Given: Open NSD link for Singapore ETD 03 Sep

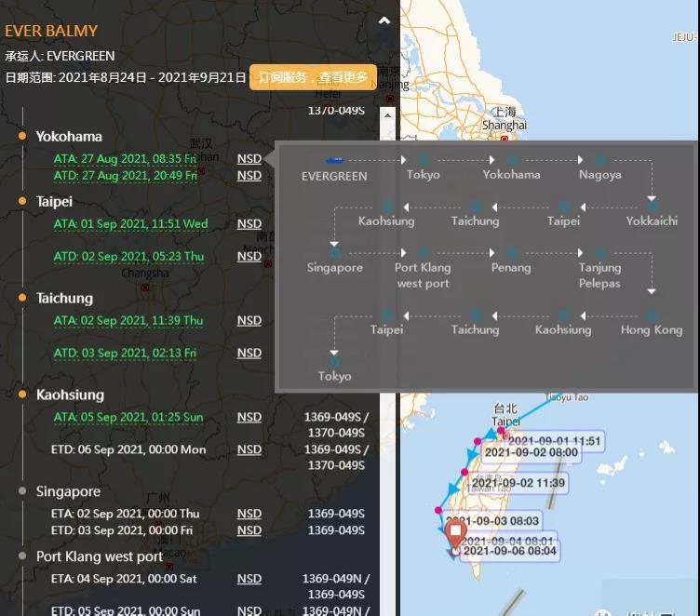Looking at the screenshot, I should click(249, 530).
